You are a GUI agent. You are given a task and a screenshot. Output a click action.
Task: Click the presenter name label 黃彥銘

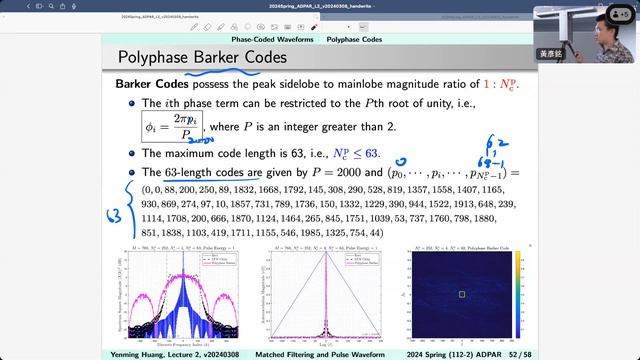coord(551,54)
